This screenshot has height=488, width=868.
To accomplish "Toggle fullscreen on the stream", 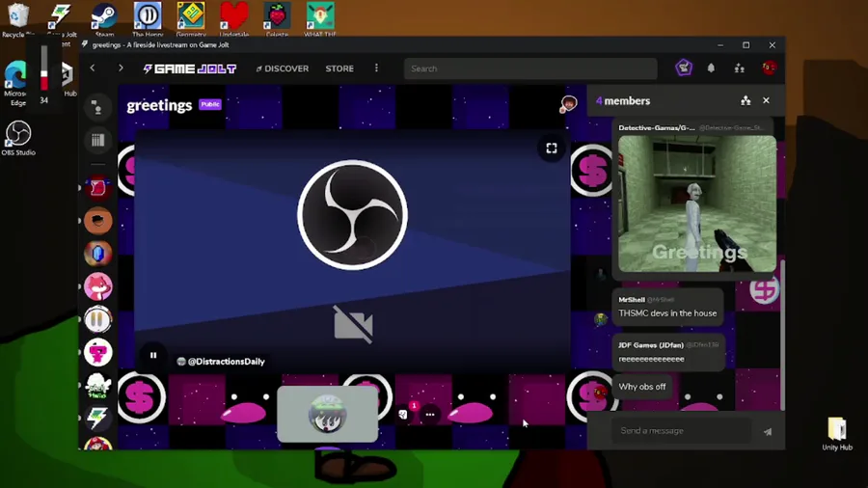I will pos(552,149).
